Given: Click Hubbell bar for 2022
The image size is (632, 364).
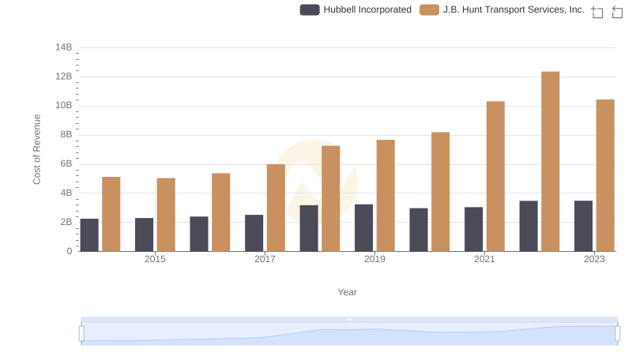Looking at the screenshot, I should pyautogui.click(x=529, y=226).
